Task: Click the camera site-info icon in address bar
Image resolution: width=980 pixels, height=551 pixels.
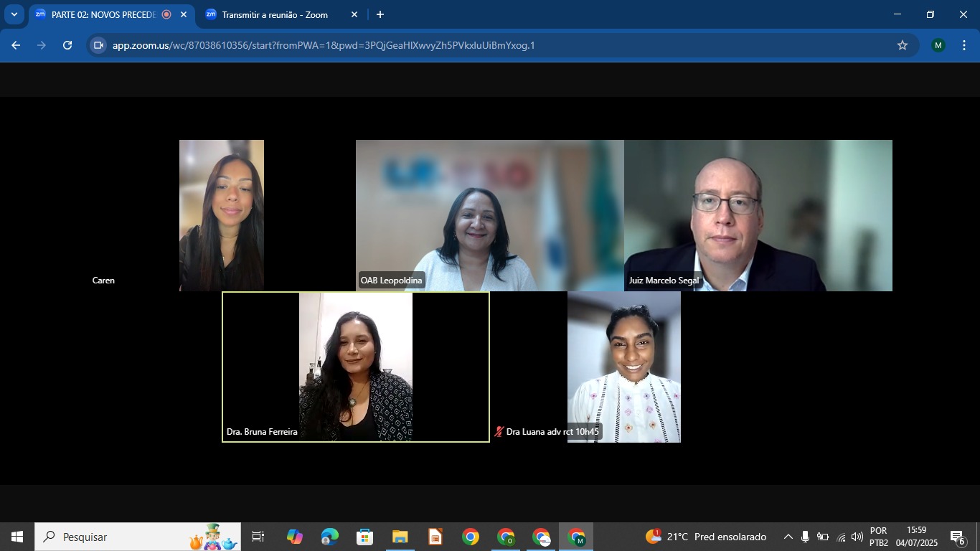Action: [99, 45]
